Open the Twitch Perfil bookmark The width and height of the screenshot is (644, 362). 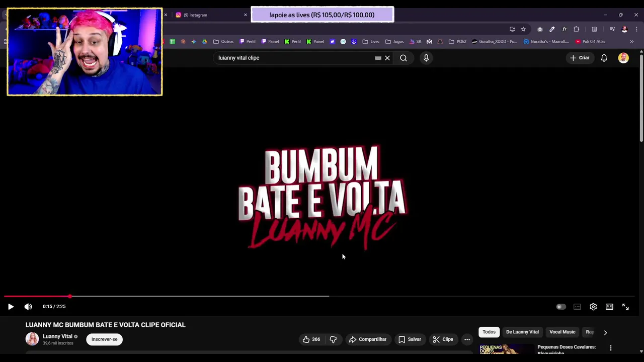point(248,42)
